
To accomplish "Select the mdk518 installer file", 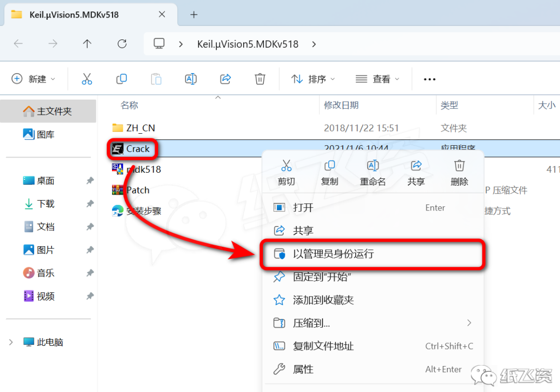I will point(136,169).
